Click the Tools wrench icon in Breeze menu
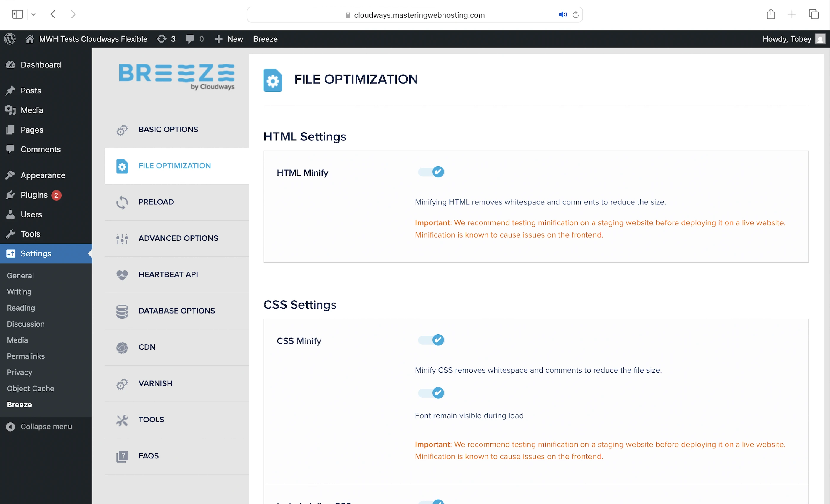 coord(122,420)
